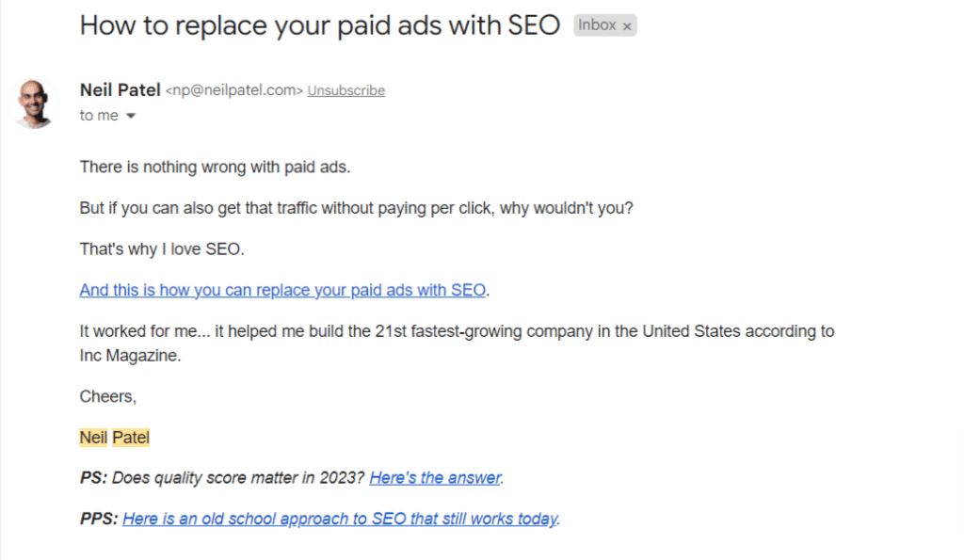Screen dimensions: 964x560
Task: Click highlighted "Neil" in the signature
Action: pyautogui.click(x=93, y=438)
